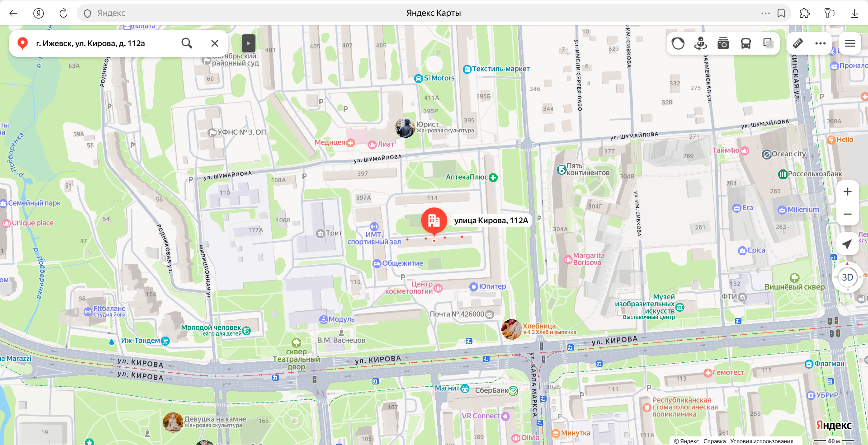Viewport: 868px width, 445px height.
Task: Toggle the photos layer camera icon
Action: click(723, 43)
